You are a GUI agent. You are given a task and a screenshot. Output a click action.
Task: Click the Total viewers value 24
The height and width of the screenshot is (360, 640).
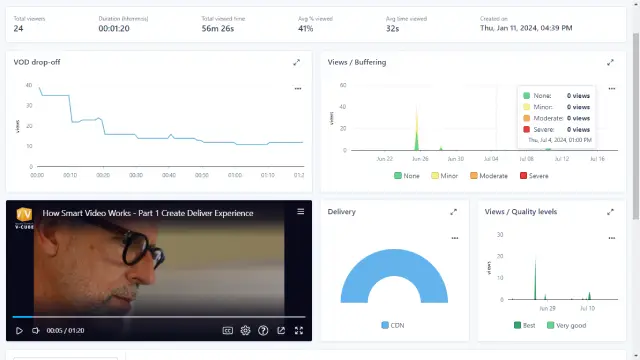(18, 29)
